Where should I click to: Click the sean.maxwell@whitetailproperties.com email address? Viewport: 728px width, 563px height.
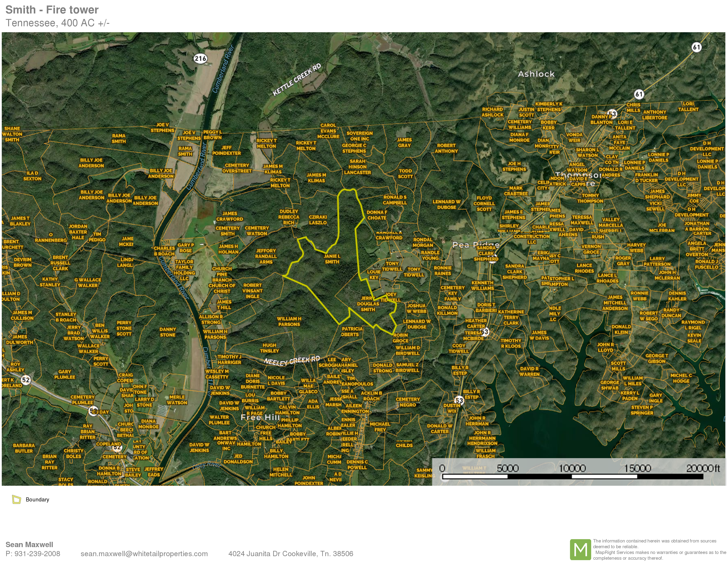[x=144, y=554]
